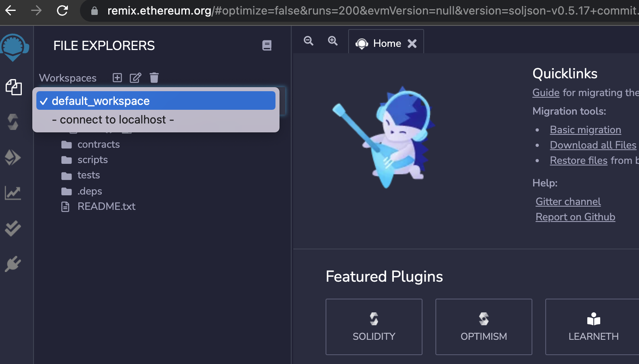Activate the SOLIDITY featured plugin

374,327
